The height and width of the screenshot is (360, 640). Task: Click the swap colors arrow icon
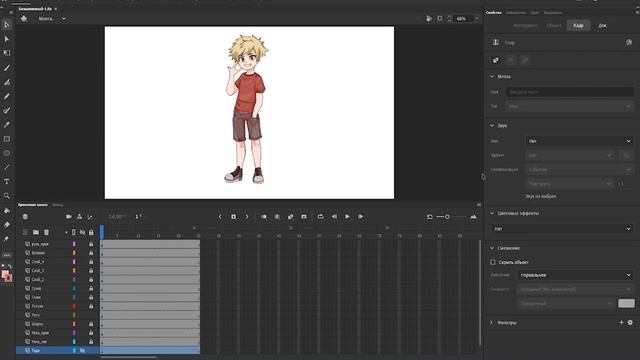(x=10, y=266)
